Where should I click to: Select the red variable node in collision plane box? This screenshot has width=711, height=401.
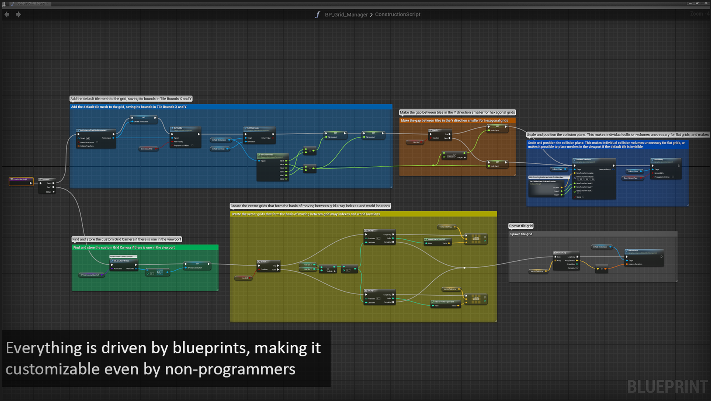point(633,178)
